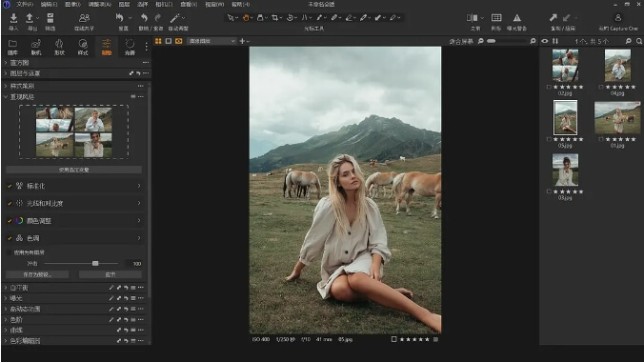The height and width of the screenshot is (362, 644).
Task: Expand the 直方图 (Histogram) panel
Action: click(x=6, y=63)
